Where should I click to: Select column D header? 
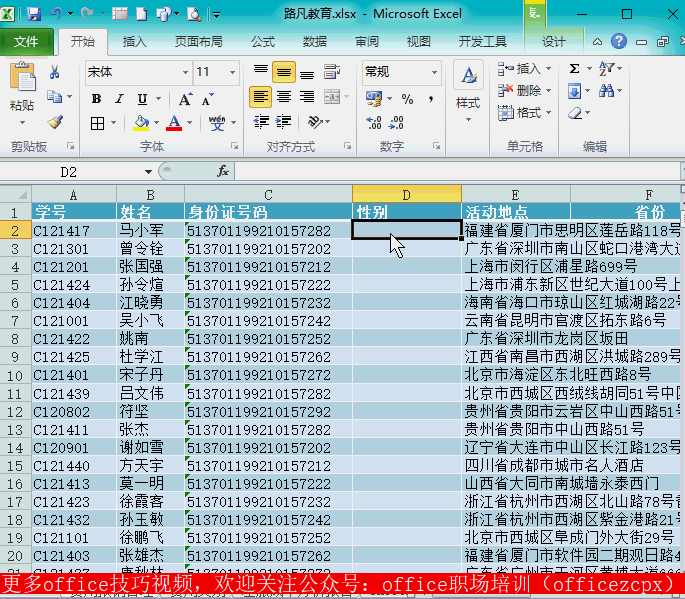click(406, 194)
